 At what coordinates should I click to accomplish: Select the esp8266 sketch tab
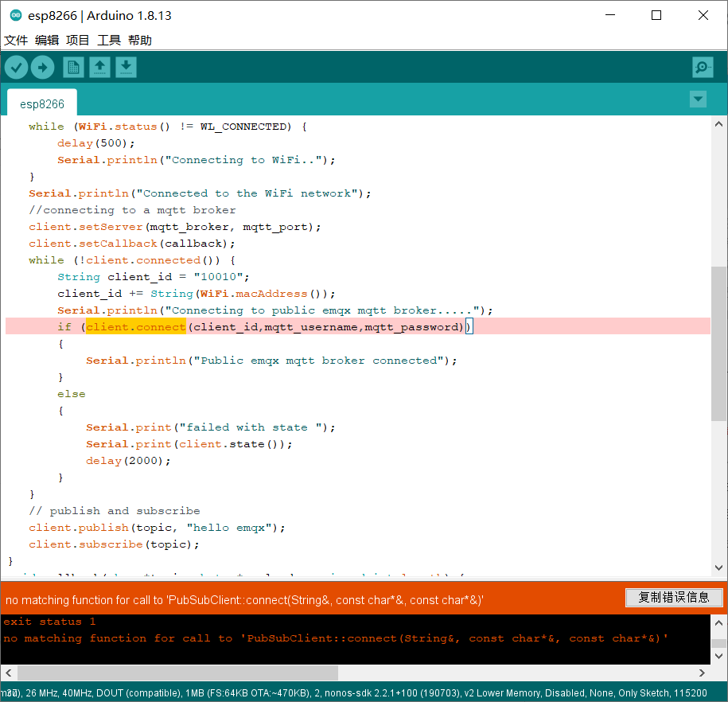(42, 103)
